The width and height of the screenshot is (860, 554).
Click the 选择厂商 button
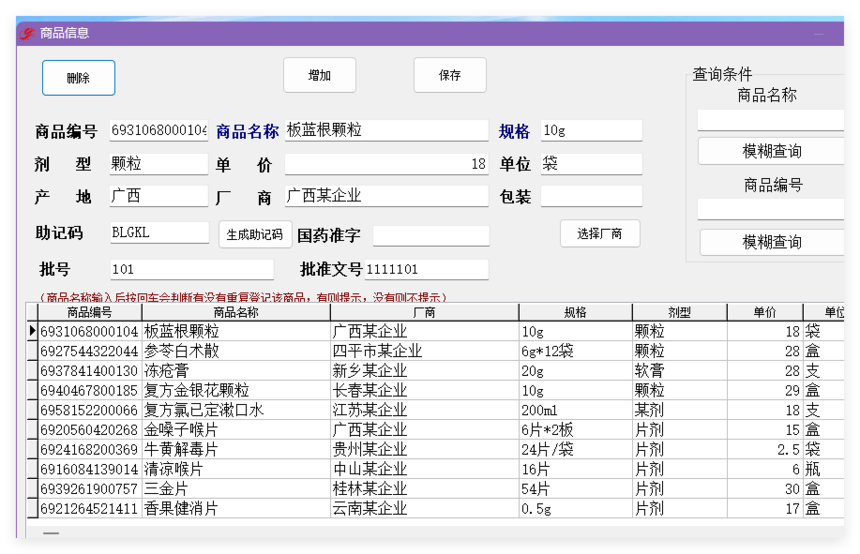pos(599,234)
